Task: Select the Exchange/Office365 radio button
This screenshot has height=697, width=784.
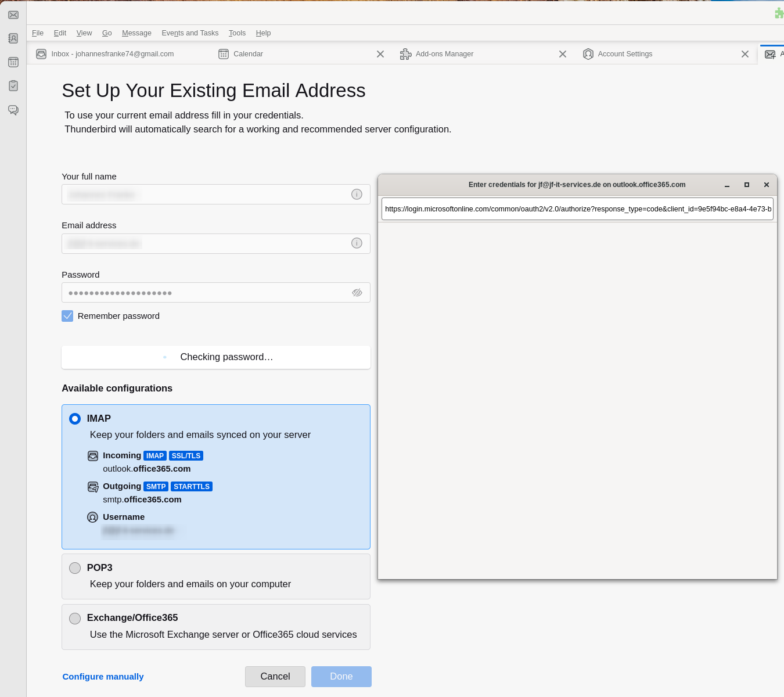Action: pos(75,619)
